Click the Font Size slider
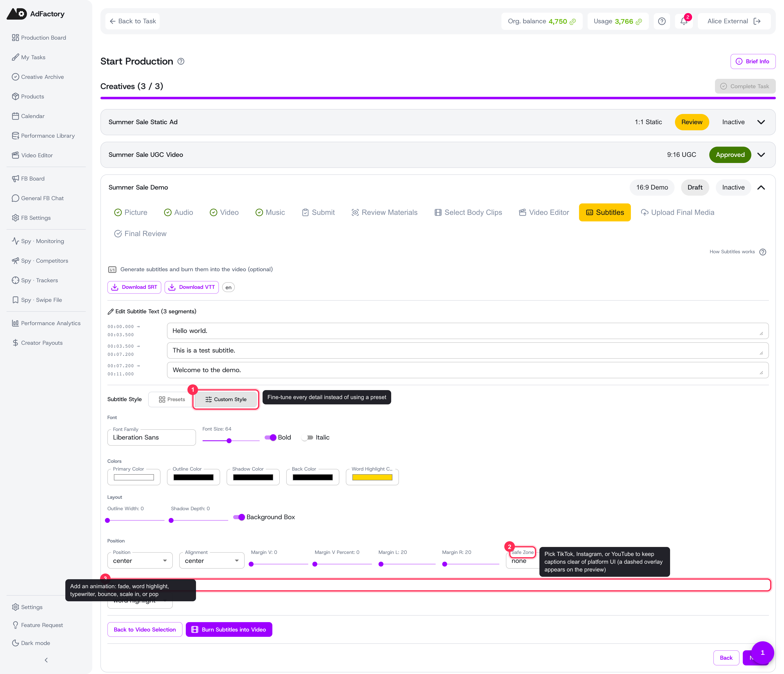Viewport: 784px width, 674px height. tap(231, 441)
